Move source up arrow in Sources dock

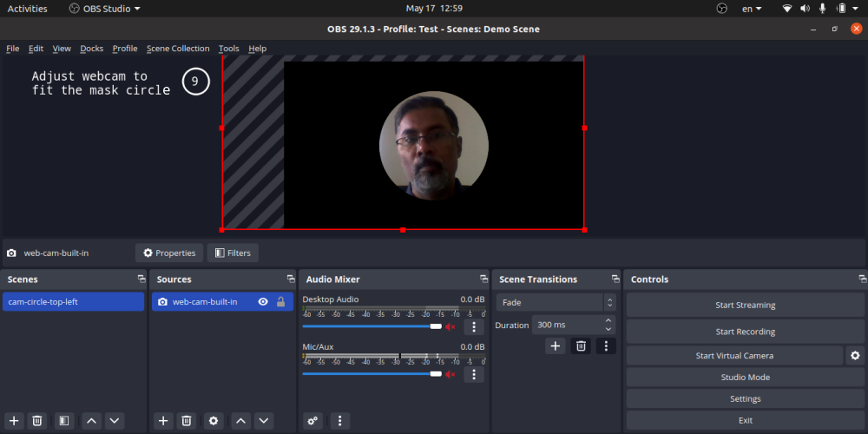tap(240, 421)
